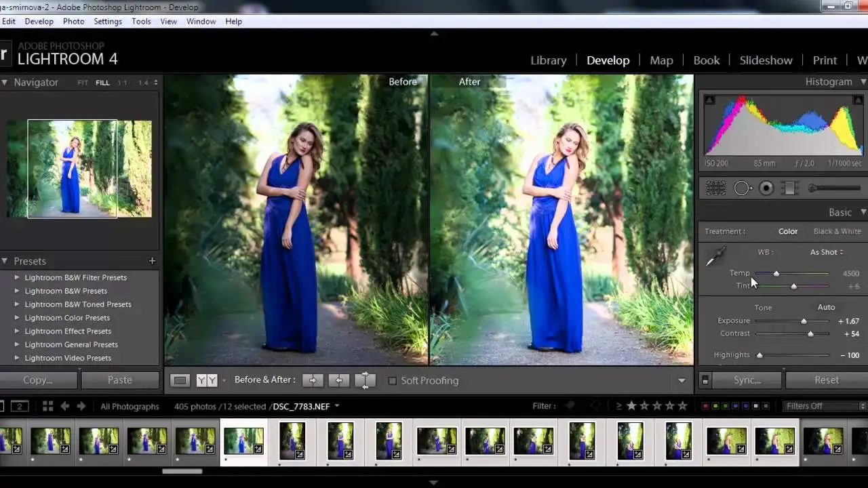Set Navigator zoom to 1:1
Image resolution: width=868 pixels, height=488 pixels.
coord(122,83)
